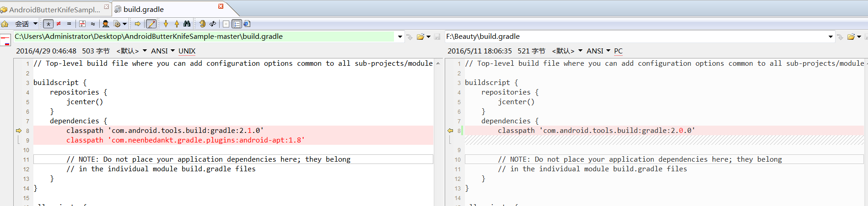
Task: Expand the left open-folder dropdown arrow
Action: click(428, 37)
